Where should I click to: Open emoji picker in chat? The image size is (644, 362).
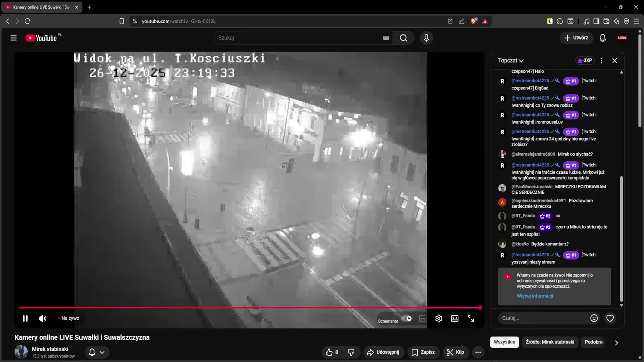[x=594, y=318]
